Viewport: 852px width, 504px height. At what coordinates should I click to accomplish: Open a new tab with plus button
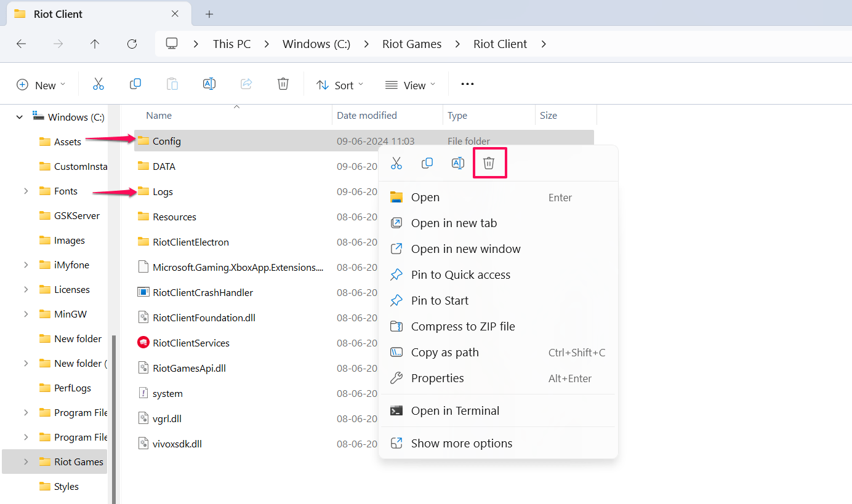point(209,14)
